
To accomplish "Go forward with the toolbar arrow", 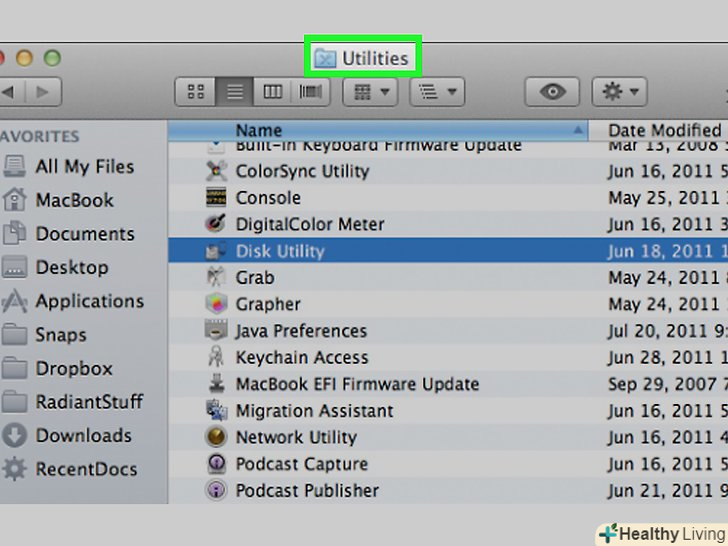I will point(41,92).
